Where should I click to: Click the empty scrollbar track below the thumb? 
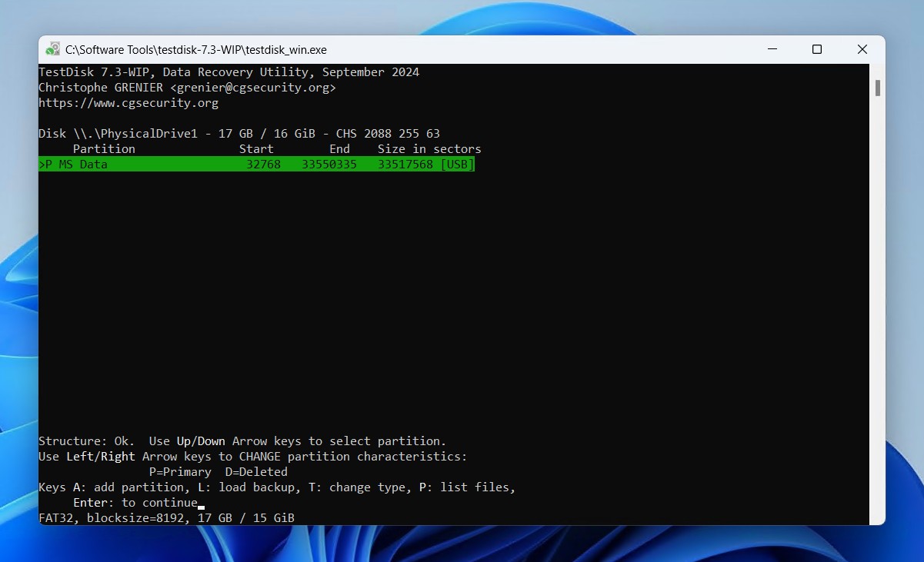[877, 308]
